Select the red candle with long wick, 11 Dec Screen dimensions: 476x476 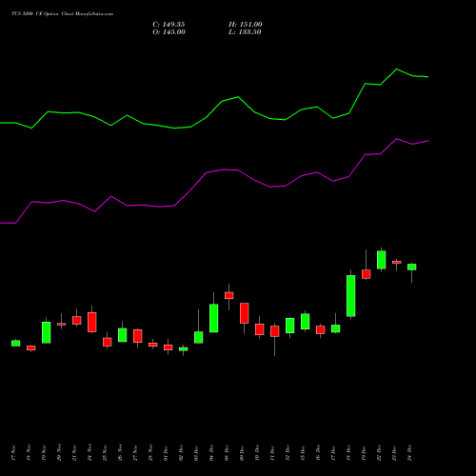point(275,331)
